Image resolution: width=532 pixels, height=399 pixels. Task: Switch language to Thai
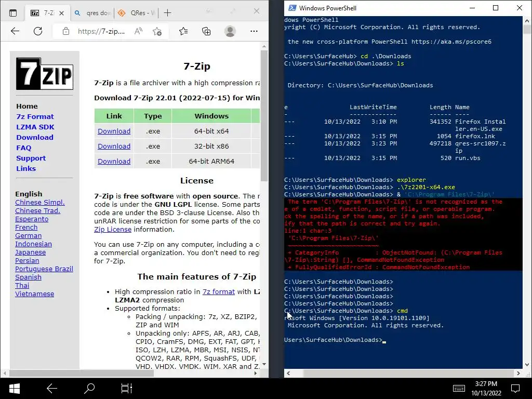click(x=22, y=286)
